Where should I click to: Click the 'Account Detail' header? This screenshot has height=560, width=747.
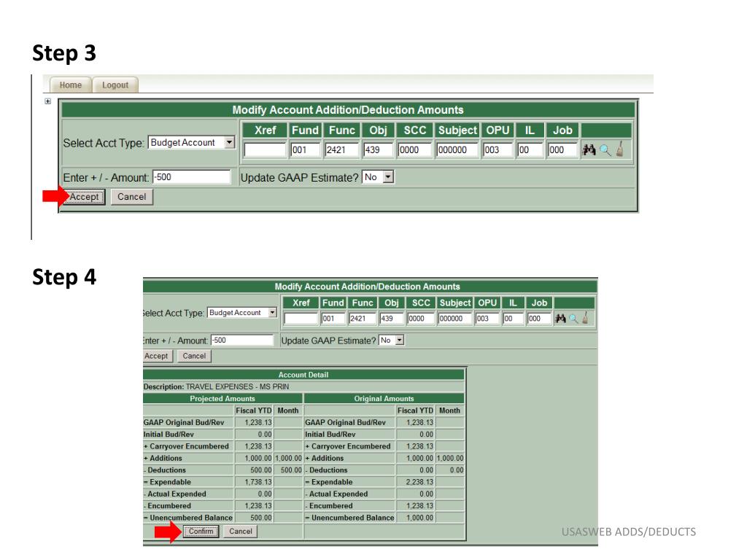(x=303, y=375)
